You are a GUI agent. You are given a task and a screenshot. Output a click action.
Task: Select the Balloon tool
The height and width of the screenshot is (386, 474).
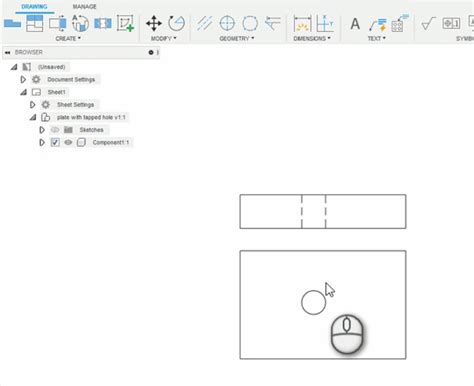400,23
